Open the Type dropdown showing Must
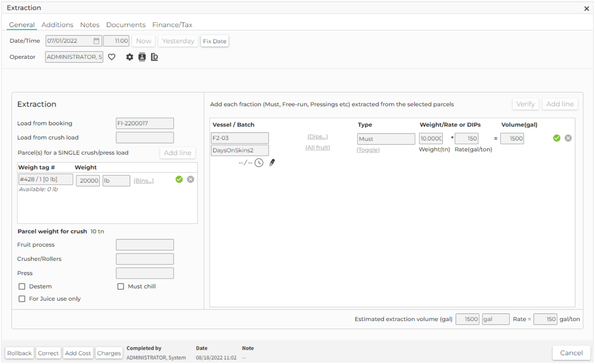Image resolution: width=595 pixels, height=364 pixels. (386, 139)
